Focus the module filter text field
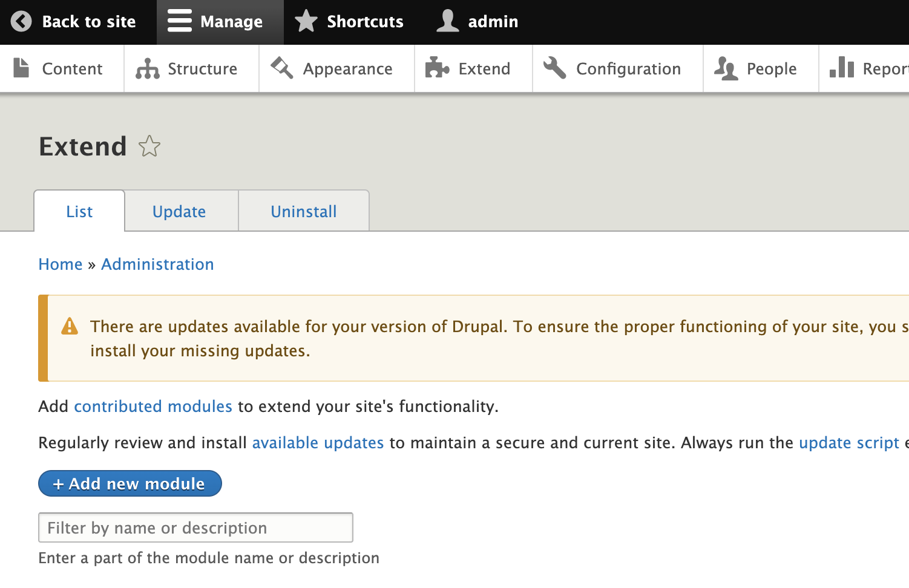This screenshot has width=909, height=588. point(195,528)
